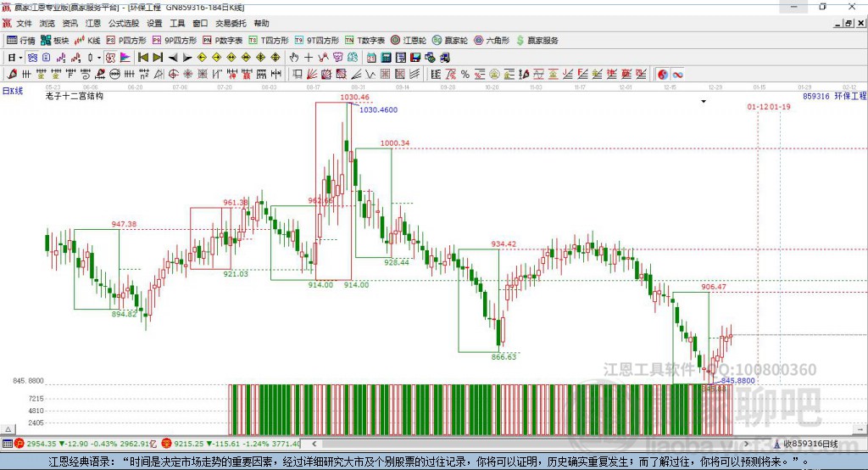The width and height of the screenshot is (868, 470).
Task: Click the 深证 index 9215.25 status entry
Action: [231, 444]
